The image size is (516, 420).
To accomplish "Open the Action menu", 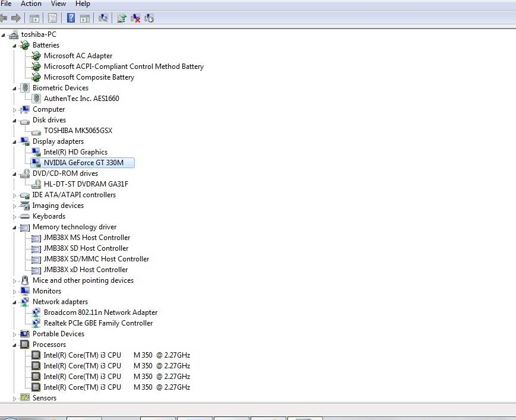I will point(31,4).
